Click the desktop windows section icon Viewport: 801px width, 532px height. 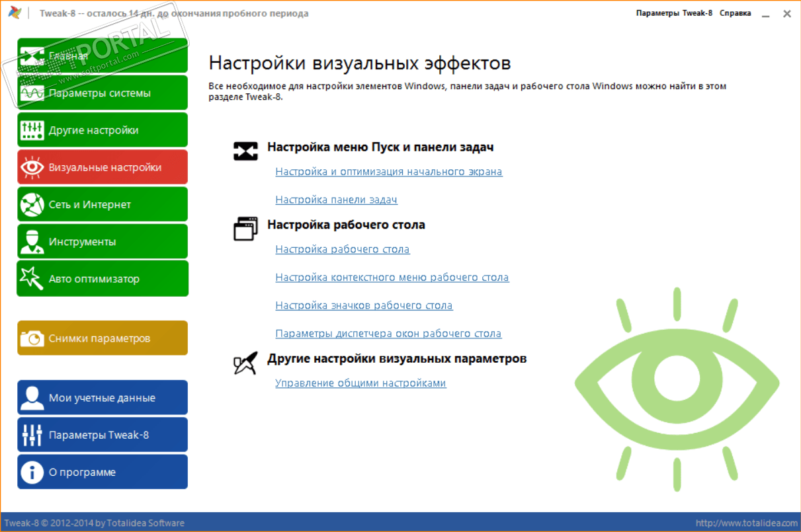tap(245, 229)
